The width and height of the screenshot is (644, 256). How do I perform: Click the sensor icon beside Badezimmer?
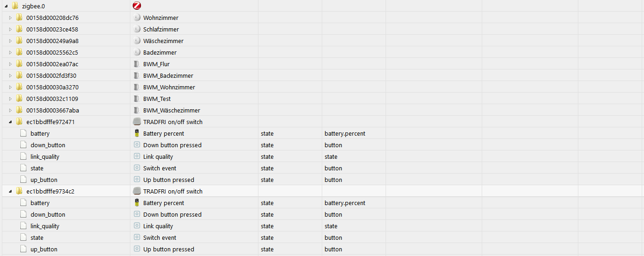(136, 52)
